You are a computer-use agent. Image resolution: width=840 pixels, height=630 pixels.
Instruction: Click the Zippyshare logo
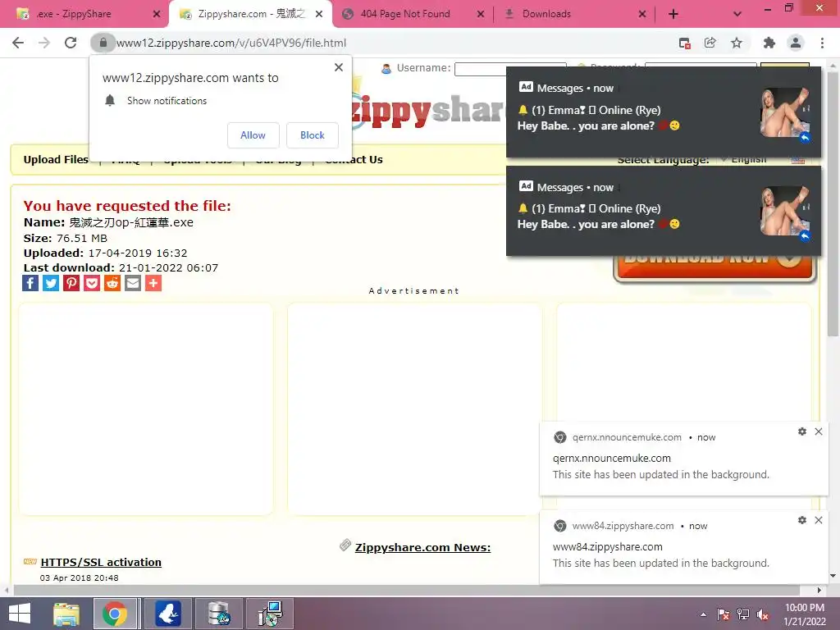pyautogui.click(x=428, y=112)
